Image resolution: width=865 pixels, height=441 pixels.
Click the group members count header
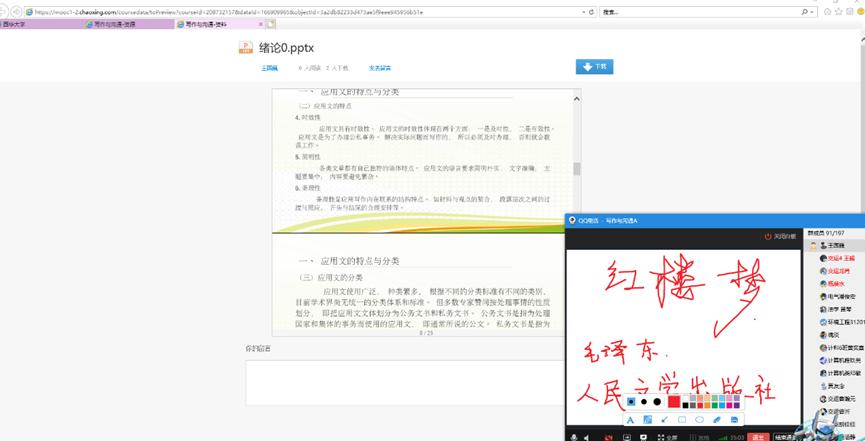(x=825, y=233)
